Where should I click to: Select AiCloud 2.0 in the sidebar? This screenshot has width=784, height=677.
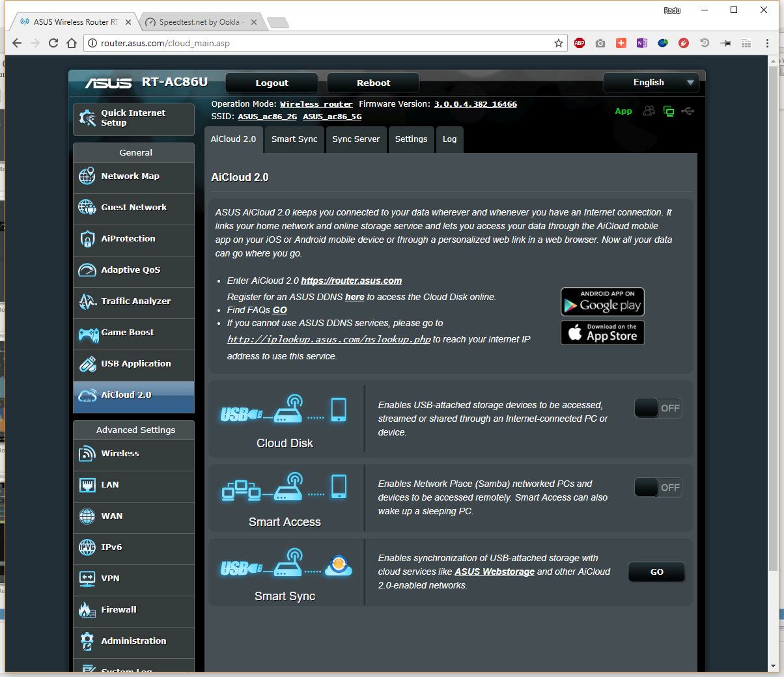[x=133, y=396]
